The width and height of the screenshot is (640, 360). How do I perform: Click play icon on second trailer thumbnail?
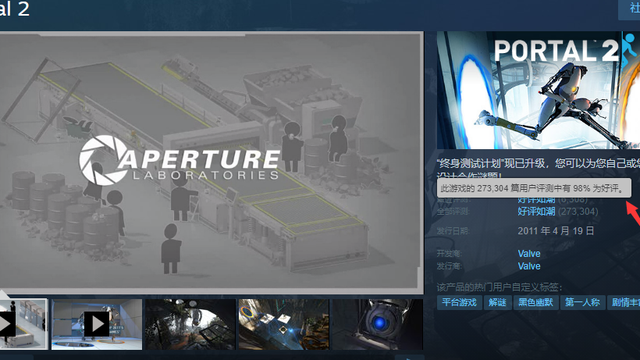click(97, 324)
